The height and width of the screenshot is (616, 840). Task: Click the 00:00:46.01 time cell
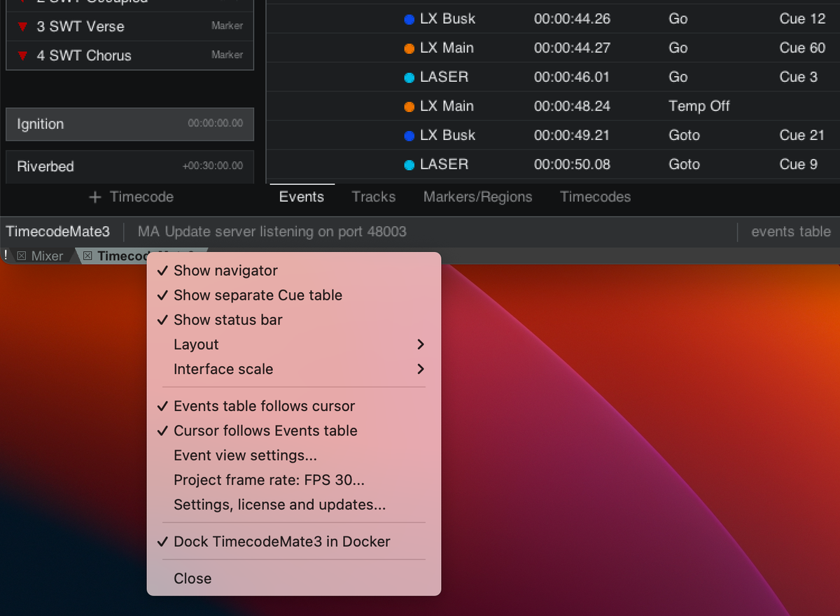(572, 77)
